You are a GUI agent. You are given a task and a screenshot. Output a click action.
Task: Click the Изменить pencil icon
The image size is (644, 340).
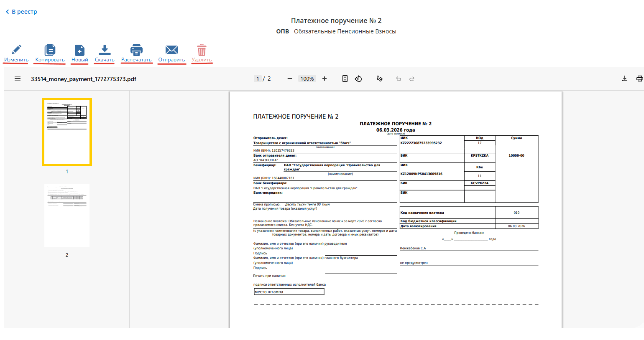[x=16, y=50]
